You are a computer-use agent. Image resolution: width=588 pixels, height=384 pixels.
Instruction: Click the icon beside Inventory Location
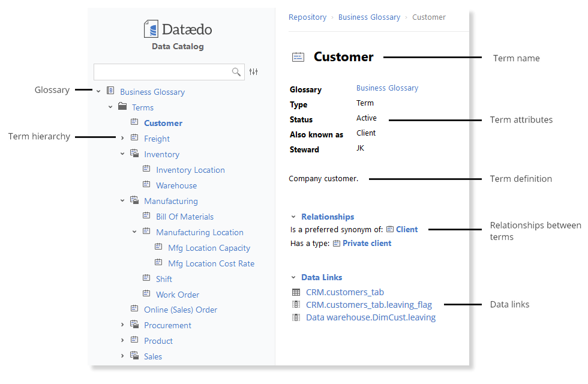(146, 169)
